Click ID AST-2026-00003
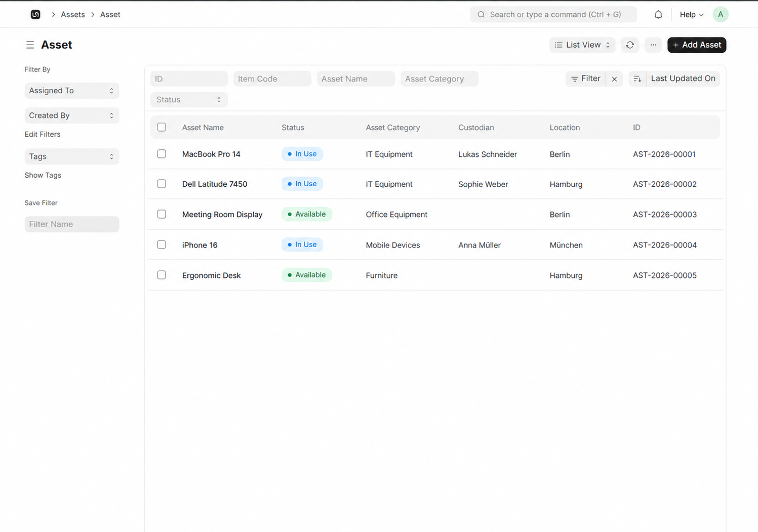Image resolution: width=758 pixels, height=532 pixels. [665, 215]
